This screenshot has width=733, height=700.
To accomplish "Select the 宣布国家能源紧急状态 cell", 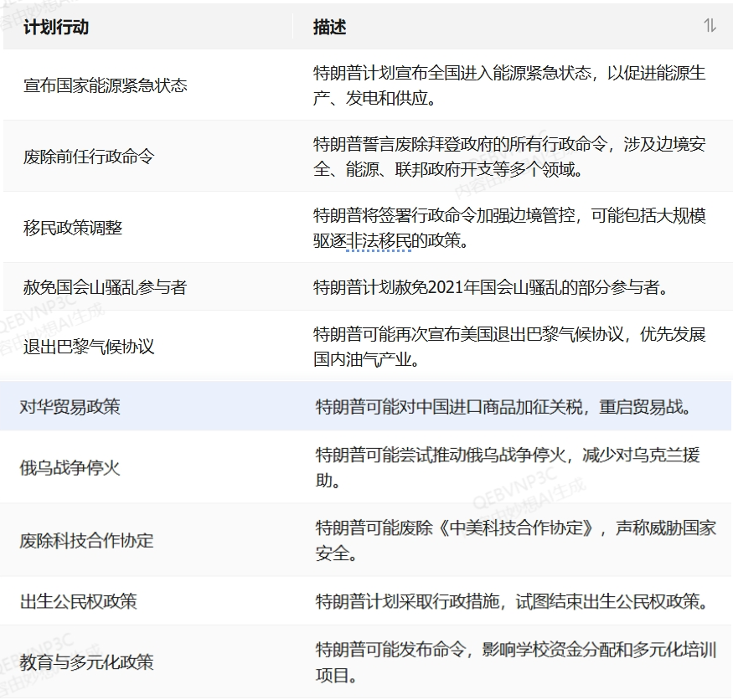I will (x=106, y=85).
